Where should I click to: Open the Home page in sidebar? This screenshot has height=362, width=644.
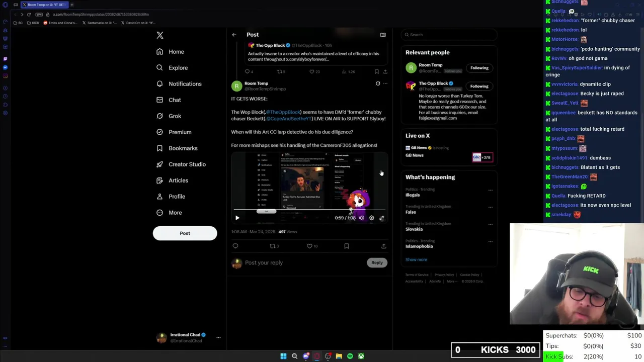[170, 52]
